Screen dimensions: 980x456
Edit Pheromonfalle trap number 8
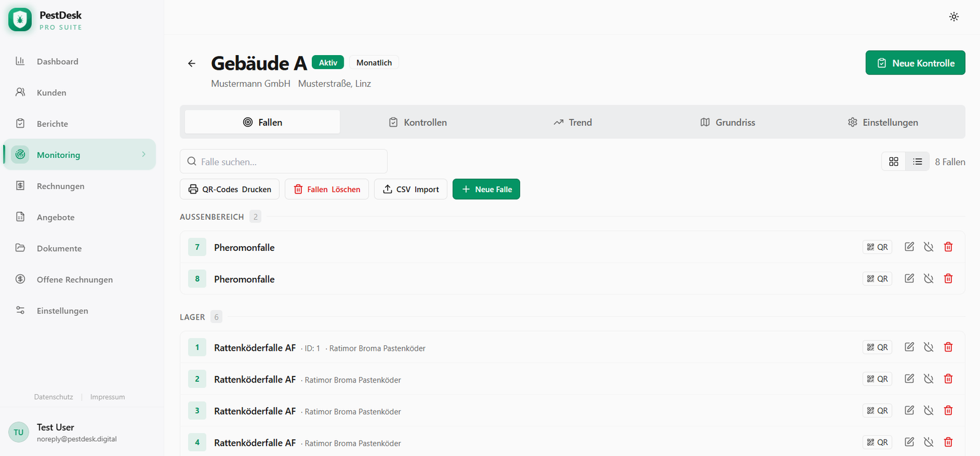[x=910, y=278]
